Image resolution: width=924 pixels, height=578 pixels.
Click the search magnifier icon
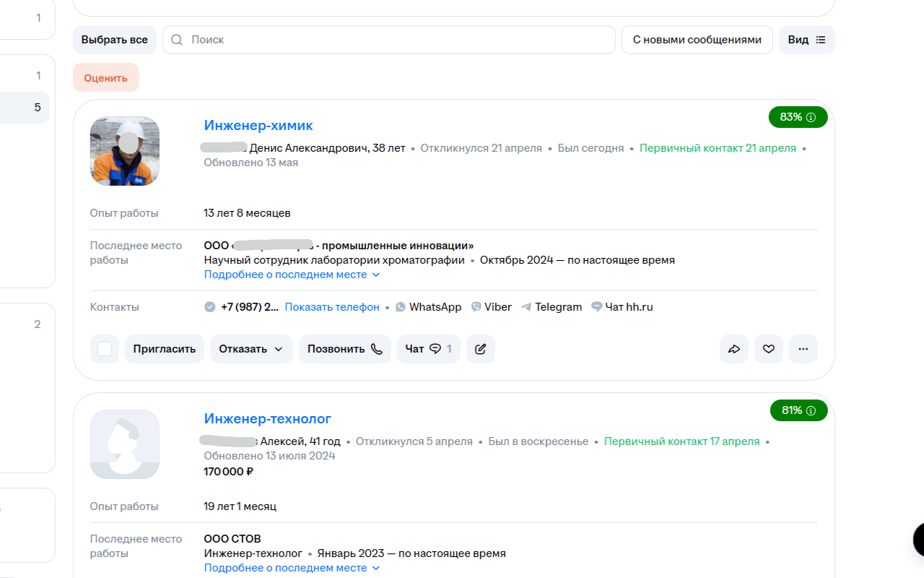177,40
